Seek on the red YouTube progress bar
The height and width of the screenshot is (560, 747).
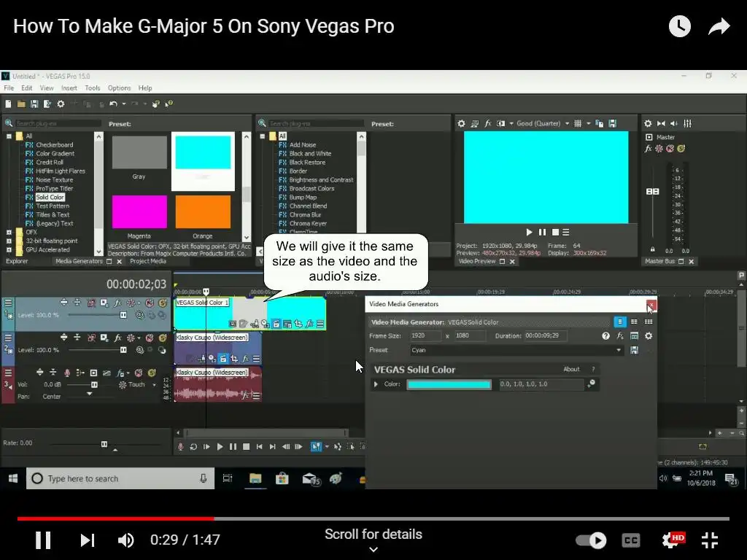(x=116, y=518)
